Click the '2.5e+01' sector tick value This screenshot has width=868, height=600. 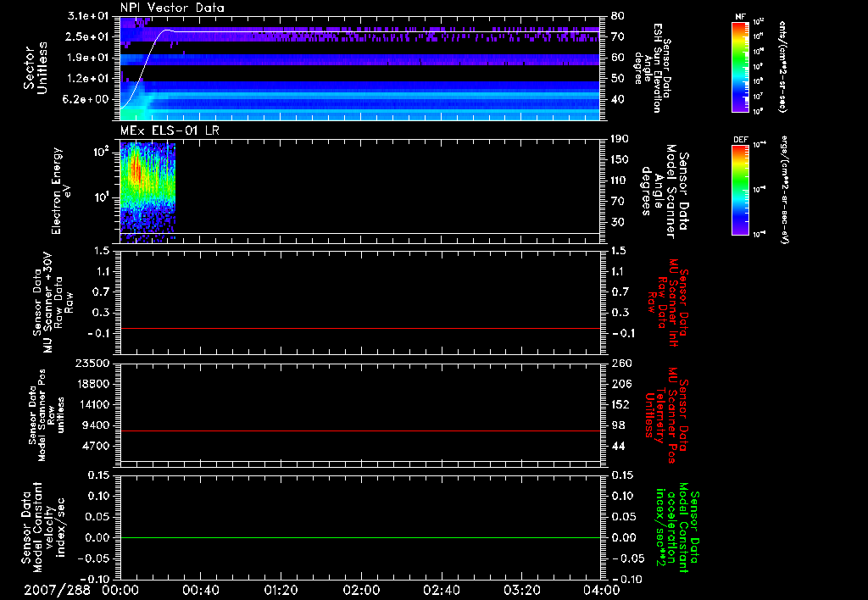coord(87,36)
